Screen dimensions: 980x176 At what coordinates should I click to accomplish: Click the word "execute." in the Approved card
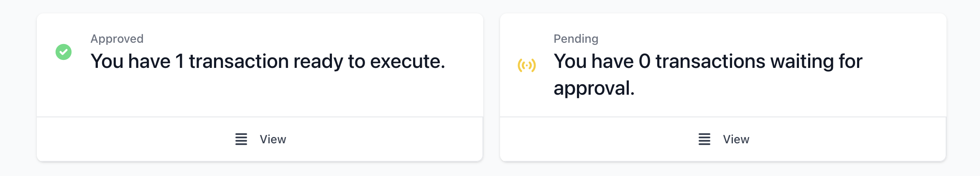pos(408,61)
